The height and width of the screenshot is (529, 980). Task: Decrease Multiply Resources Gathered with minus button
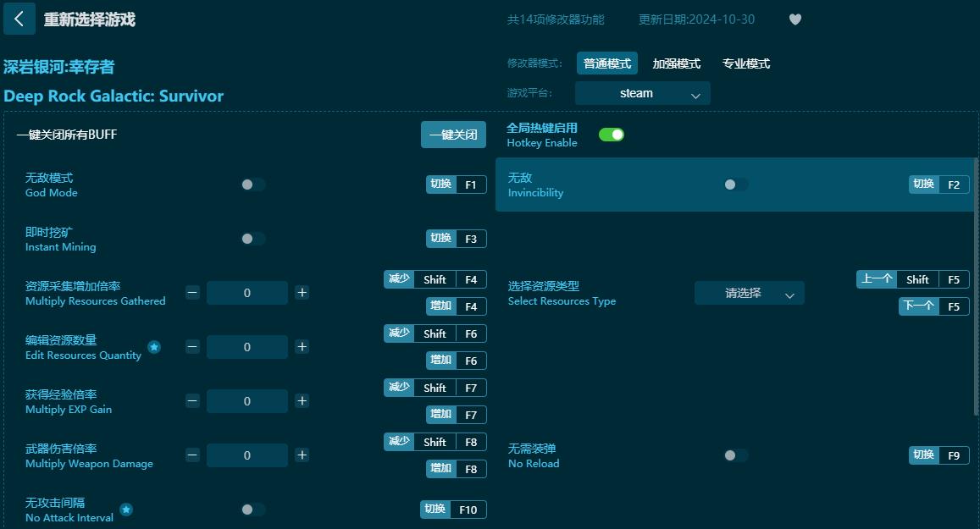tap(192, 292)
